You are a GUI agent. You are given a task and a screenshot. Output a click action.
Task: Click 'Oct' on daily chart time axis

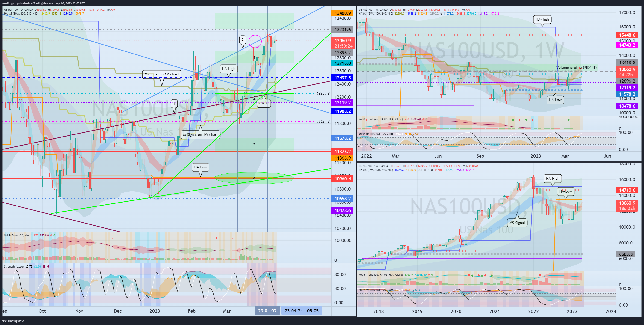pos(42,311)
